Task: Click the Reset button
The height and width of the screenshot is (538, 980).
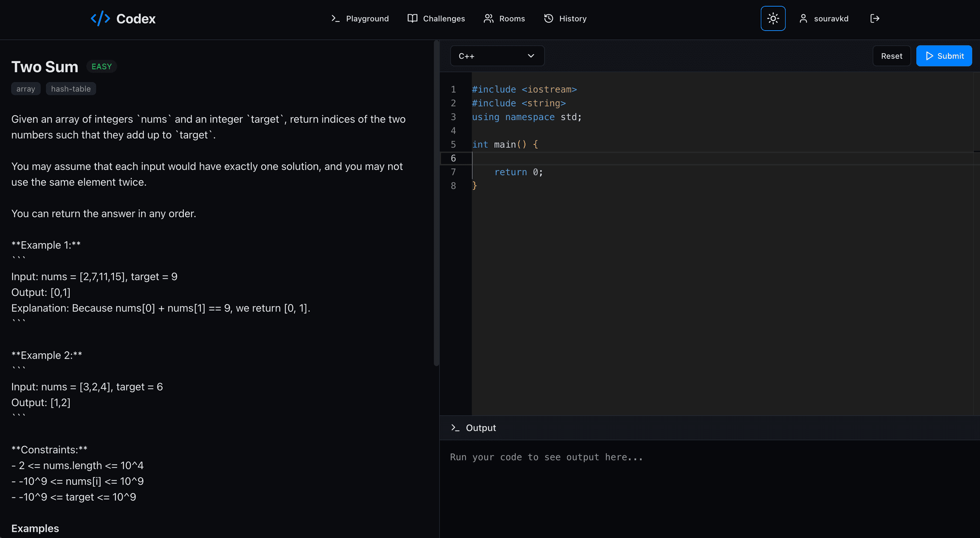Action: (892, 56)
